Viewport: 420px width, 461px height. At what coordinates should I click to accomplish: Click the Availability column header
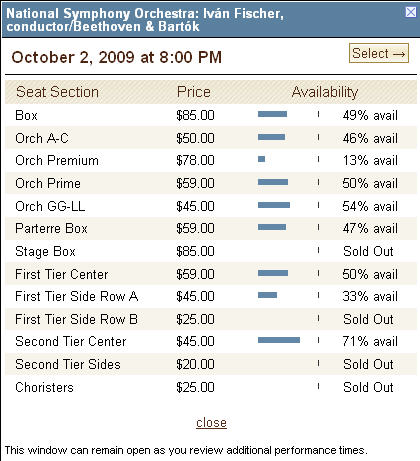pyautogui.click(x=325, y=92)
